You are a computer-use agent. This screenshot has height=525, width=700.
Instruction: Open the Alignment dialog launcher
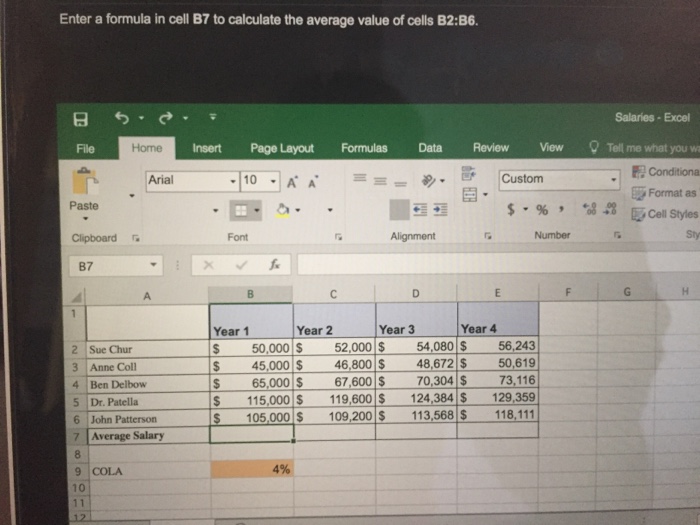488,235
